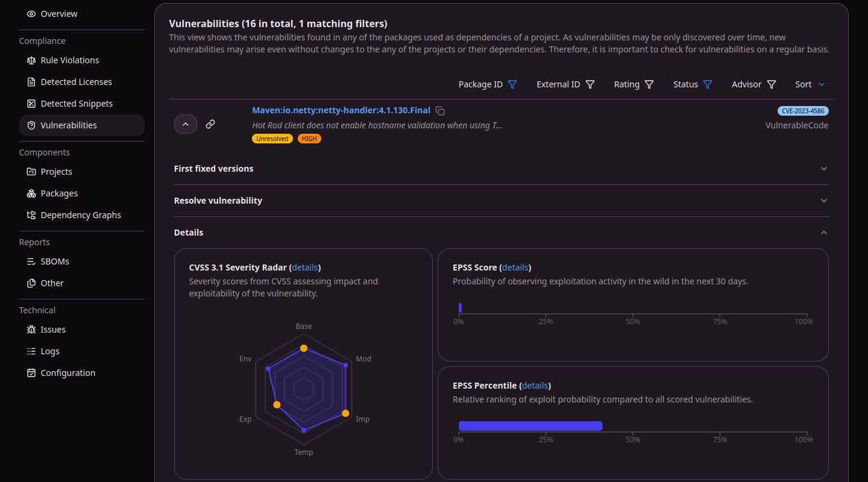The width and height of the screenshot is (868, 482).
Task: Click the Overview eye icon
Action: [31, 14]
